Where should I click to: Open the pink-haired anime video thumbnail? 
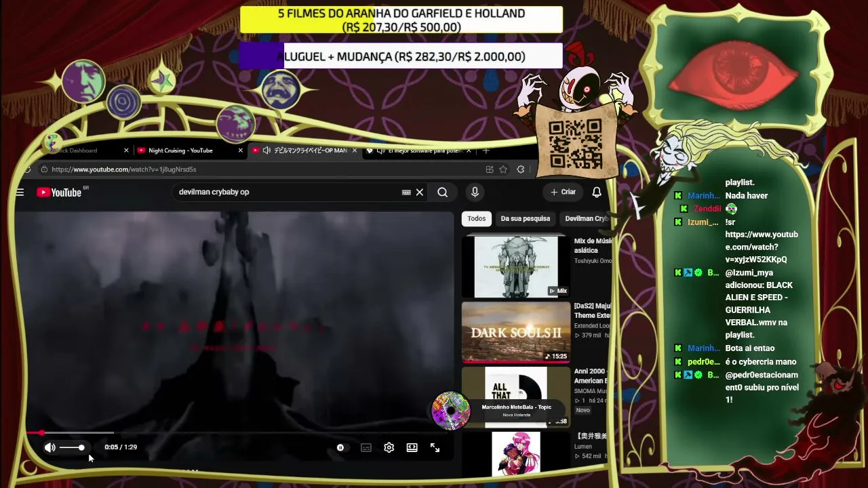click(x=516, y=454)
